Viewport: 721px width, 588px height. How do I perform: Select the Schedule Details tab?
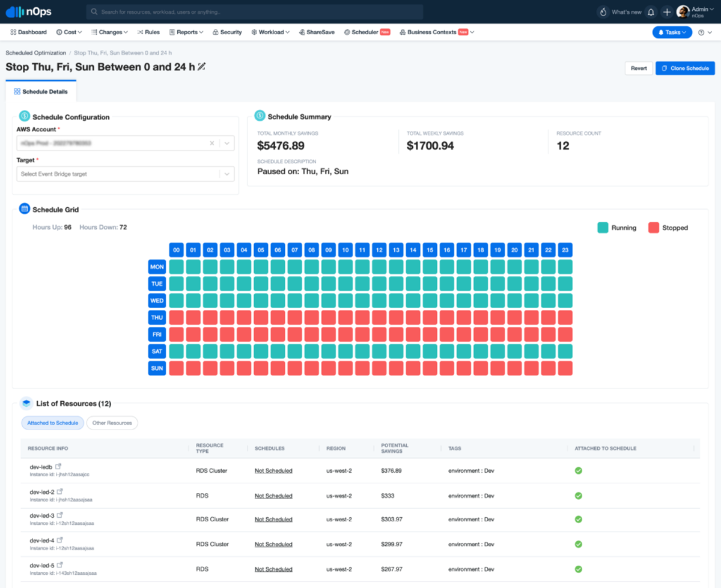coord(41,92)
